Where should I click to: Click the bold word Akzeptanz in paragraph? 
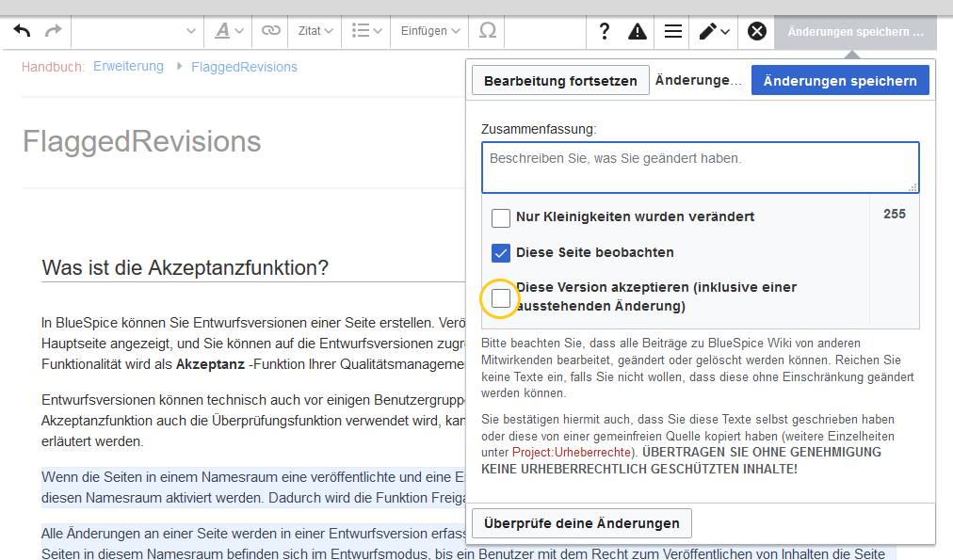click(210, 364)
